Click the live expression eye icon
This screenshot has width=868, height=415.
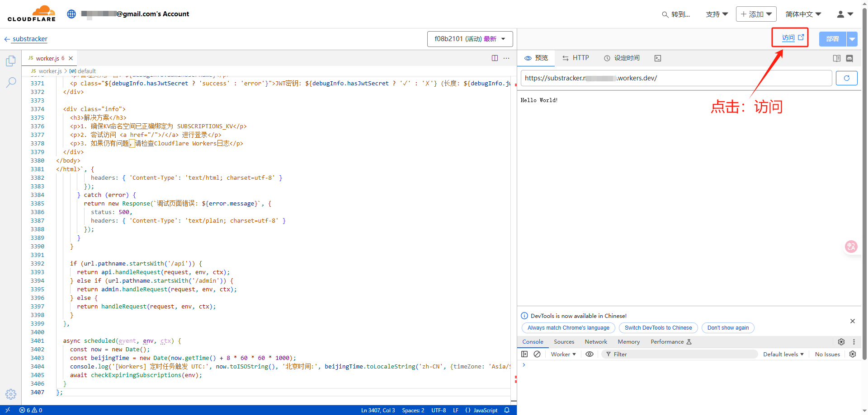point(590,354)
